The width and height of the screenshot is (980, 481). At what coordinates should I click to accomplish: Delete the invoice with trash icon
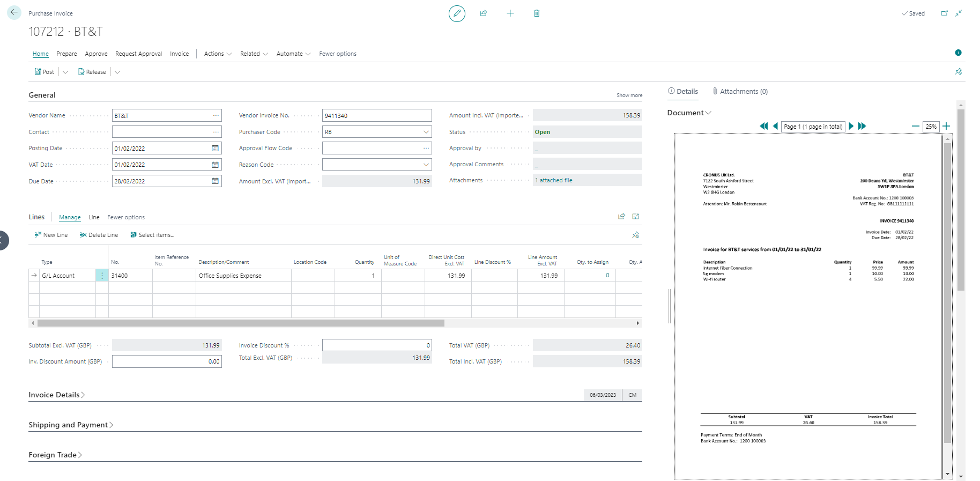537,13
